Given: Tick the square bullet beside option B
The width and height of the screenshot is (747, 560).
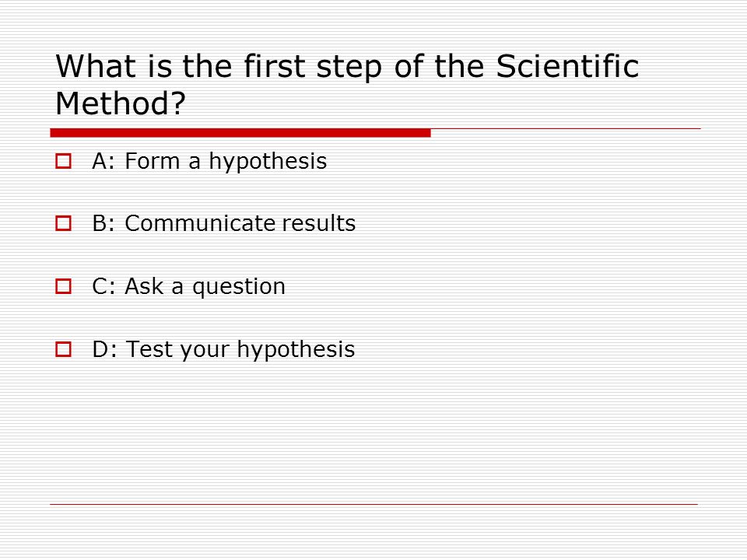Looking at the screenshot, I should 63,223.
